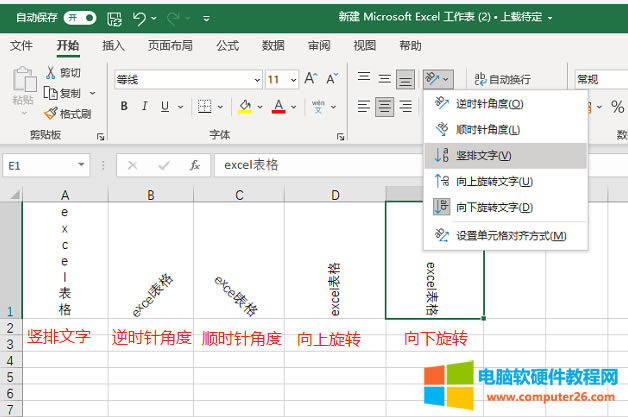This screenshot has height=417, width=628.
Task: Click the yellow fill color button
Action: click(245, 106)
